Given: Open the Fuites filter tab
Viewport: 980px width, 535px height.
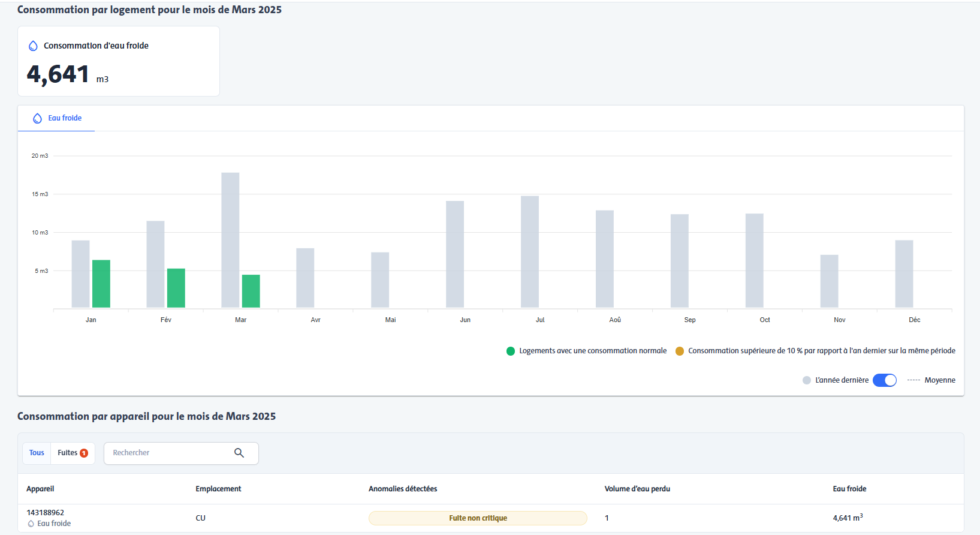Looking at the screenshot, I should [x=68, y=453].
